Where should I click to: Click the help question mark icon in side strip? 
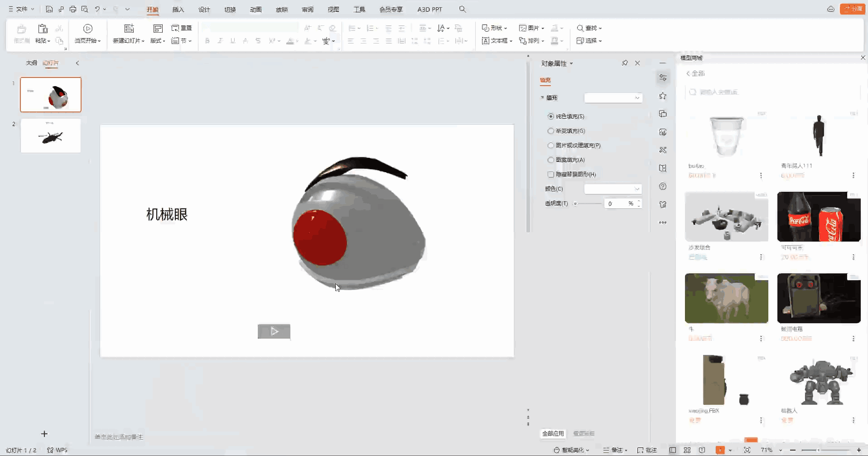663,186
